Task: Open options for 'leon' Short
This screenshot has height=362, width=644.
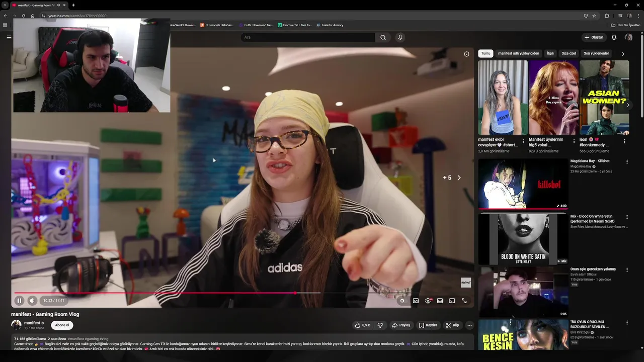Action: (625, 141)
